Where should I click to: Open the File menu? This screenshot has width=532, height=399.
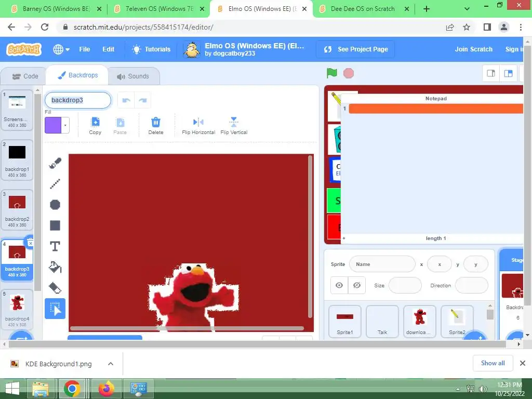tap(85, 49)
